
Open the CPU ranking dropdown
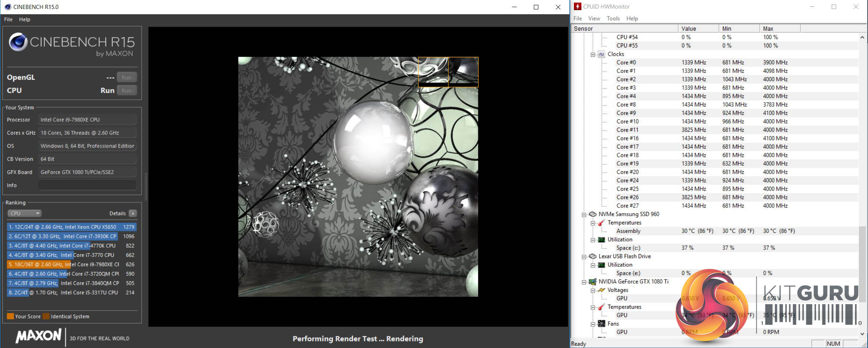[24, 213]
